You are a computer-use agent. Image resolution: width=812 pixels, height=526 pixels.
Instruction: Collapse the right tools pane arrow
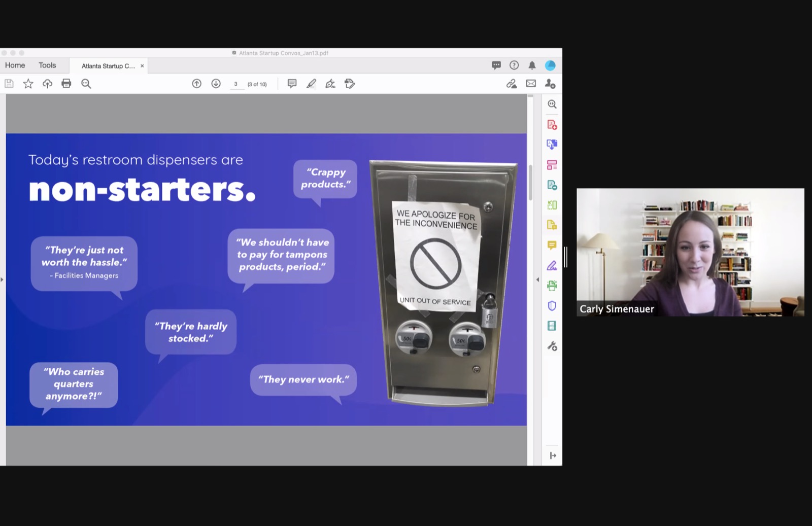[x=537, y=279]
